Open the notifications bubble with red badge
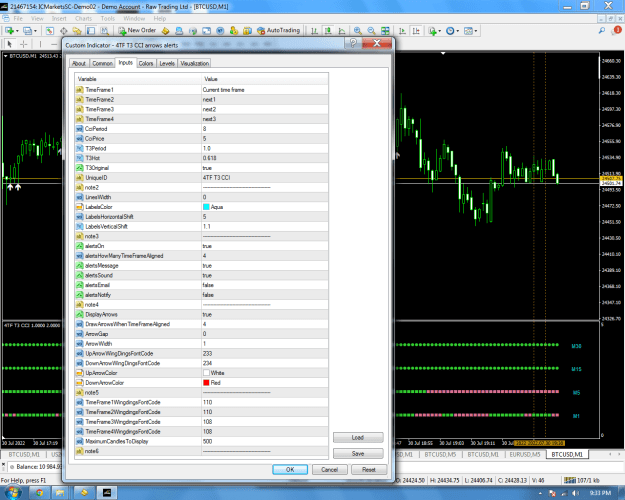 (617, 30)
